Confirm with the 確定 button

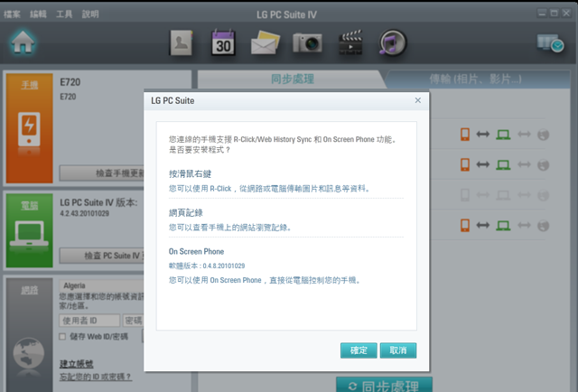[x=359, y=350]
